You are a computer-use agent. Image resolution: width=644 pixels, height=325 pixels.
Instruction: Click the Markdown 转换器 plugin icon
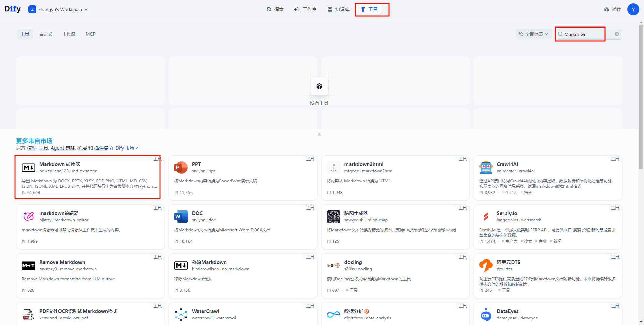(x=29, y=167)
